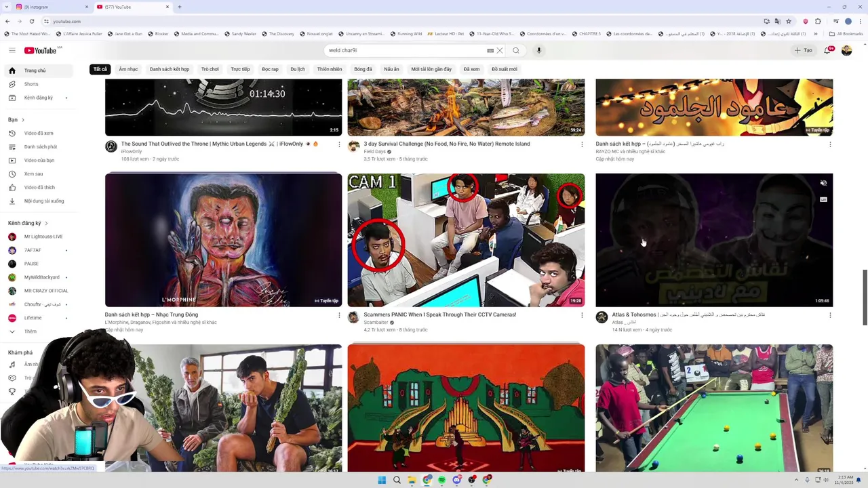Select the Tất cả filter chip

(x=100, y=69)
